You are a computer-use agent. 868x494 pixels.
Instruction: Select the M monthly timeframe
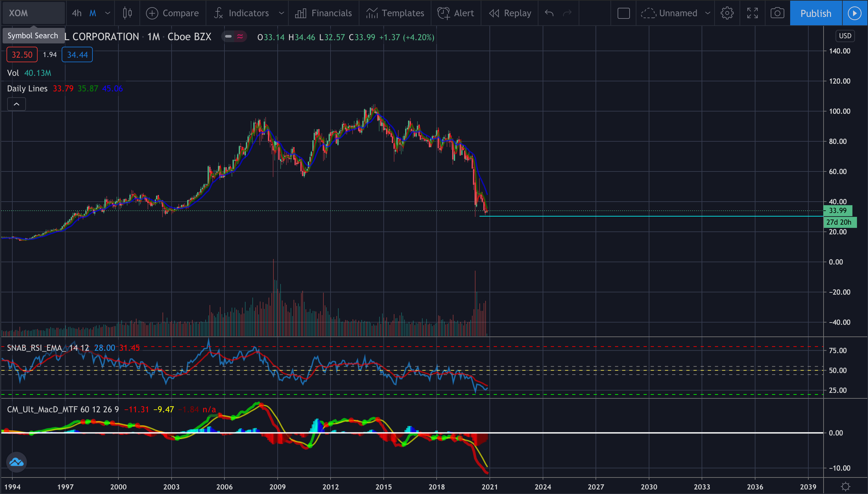pyautogui.click(x=93, y=13)
